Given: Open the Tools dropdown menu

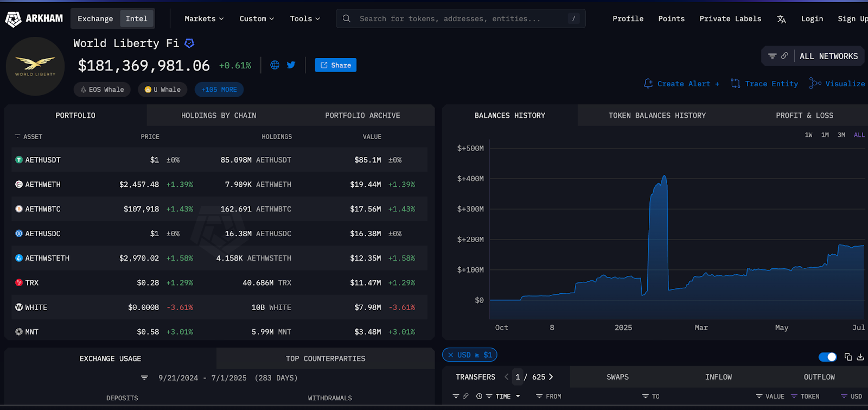Looking at the screenshot, I should pos(305,18).
